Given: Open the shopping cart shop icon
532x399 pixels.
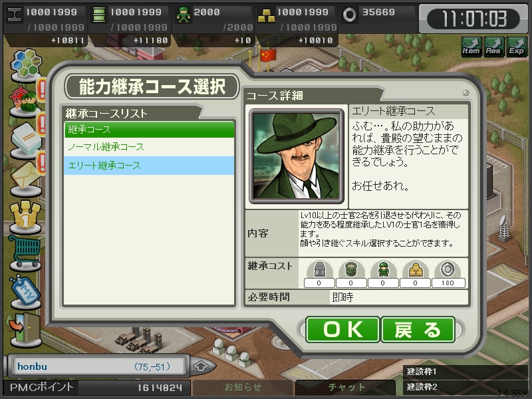Looking at the screenshot, I should pyautogui.click(x=25, y=253).
